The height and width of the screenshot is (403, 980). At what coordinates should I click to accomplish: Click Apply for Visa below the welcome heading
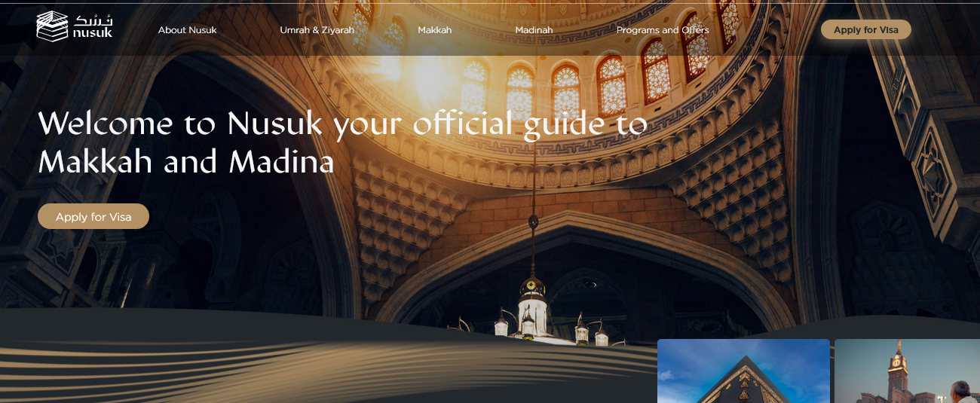pos(93,217)
